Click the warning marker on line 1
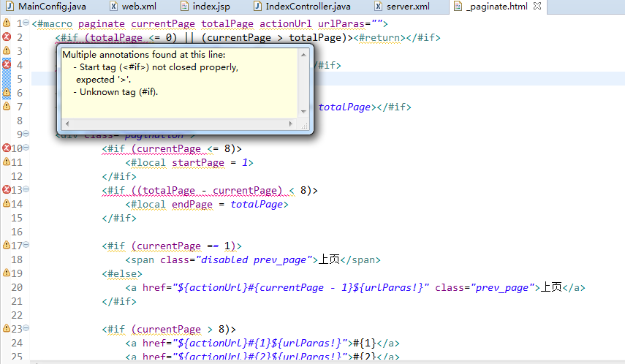625x364 pixels. tap(7, 23)
